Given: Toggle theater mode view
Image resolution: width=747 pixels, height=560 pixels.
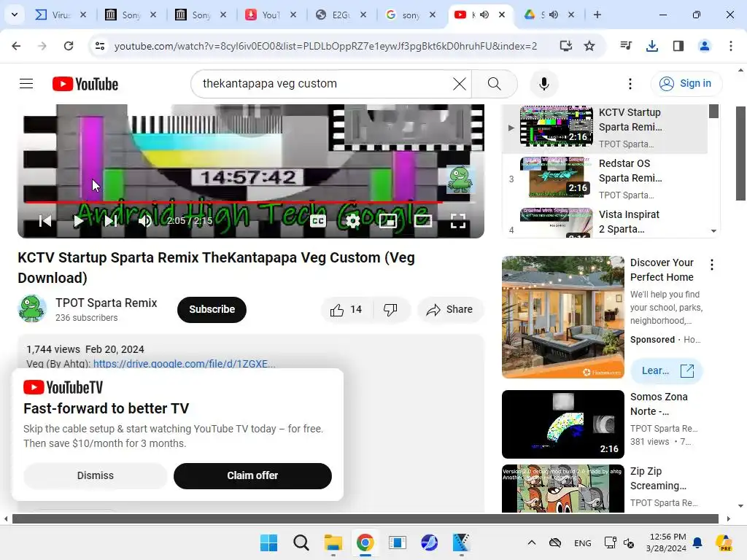Looking at the screenshot, I should pyautogui.click(x=423, y=221).
